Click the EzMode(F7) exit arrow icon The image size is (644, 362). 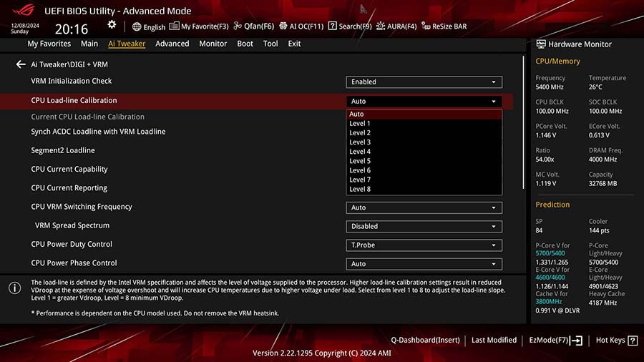click(x=576, y=341)
